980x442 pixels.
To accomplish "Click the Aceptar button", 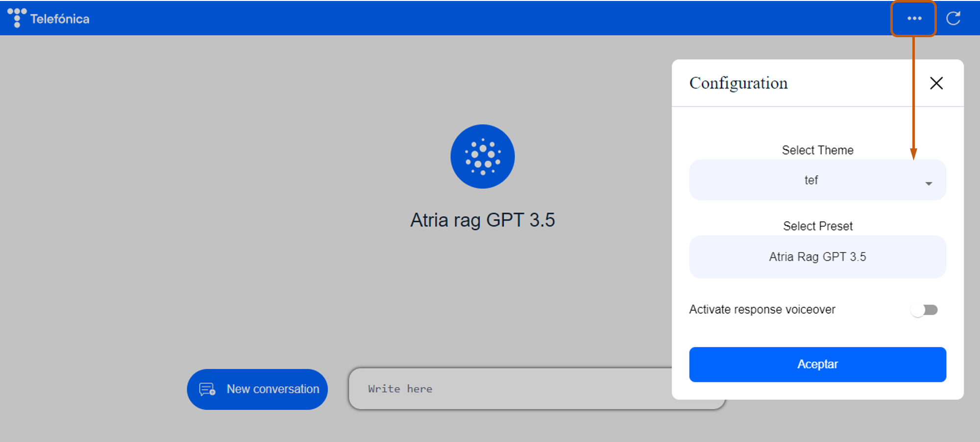I will point(817,364).
